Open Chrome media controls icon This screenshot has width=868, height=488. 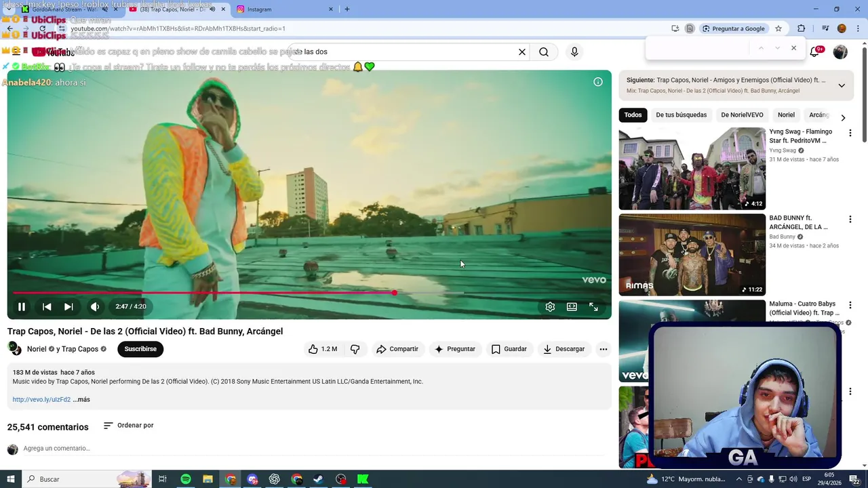(825, 28)
